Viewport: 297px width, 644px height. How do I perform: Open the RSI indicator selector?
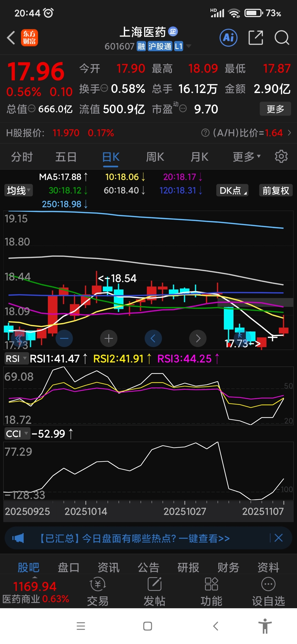point(16,359)
